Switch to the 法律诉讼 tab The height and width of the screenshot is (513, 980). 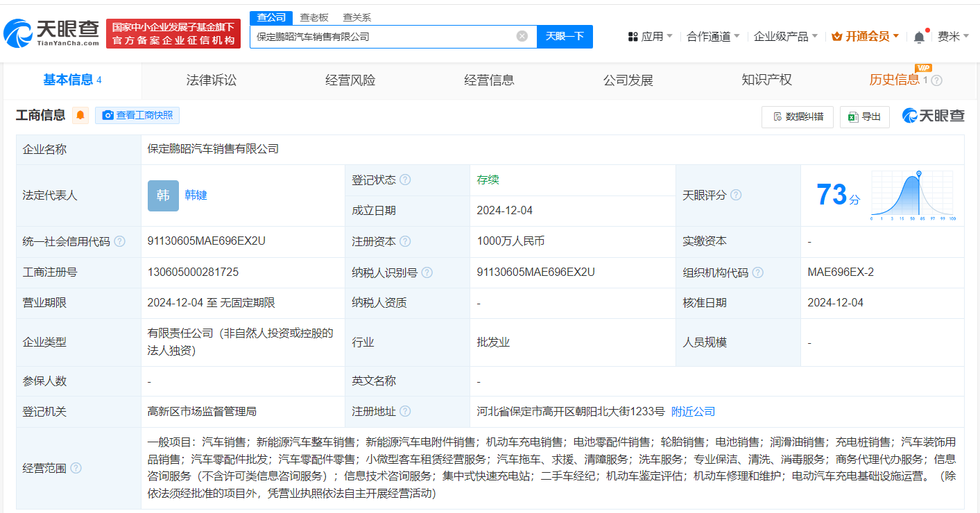[212, 80]
